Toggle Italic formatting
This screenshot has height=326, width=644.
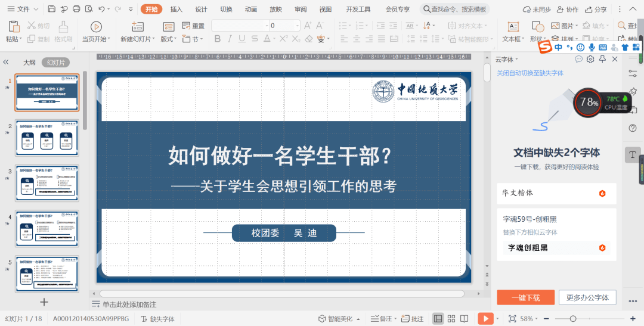tap(230, 39)
